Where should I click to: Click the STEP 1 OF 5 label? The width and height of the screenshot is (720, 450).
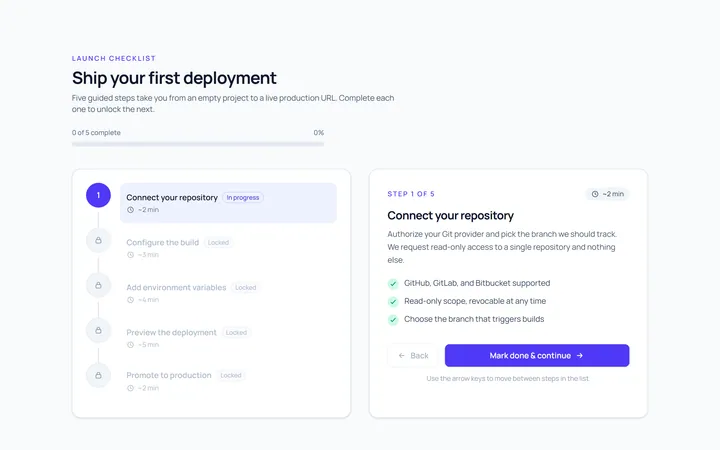[411, 194]
